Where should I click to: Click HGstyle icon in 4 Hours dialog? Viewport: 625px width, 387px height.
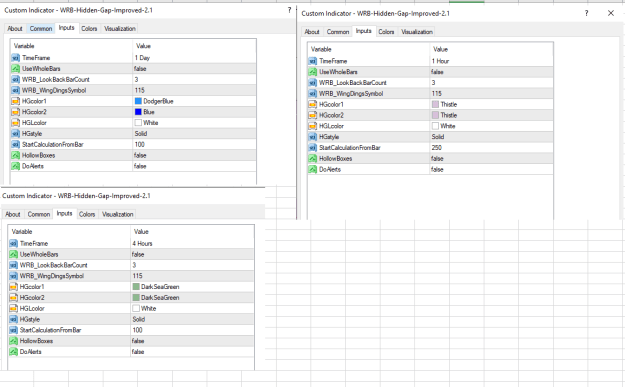coord(14,319)
